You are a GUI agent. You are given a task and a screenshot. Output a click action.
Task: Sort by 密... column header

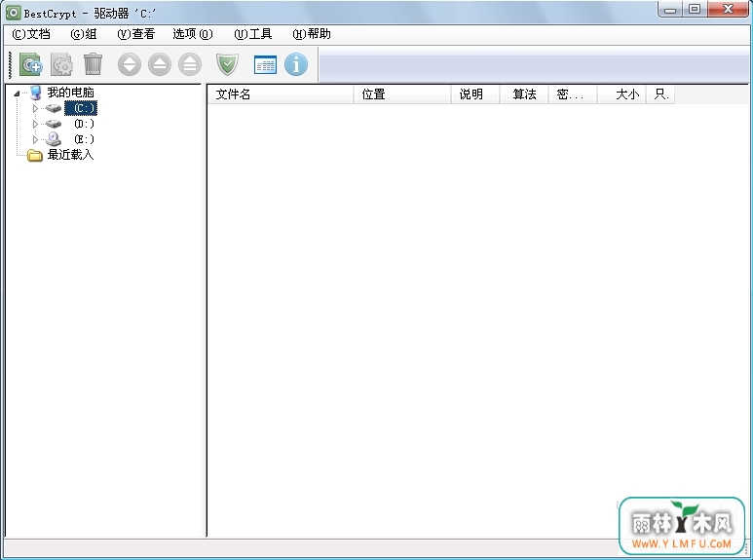573,94
